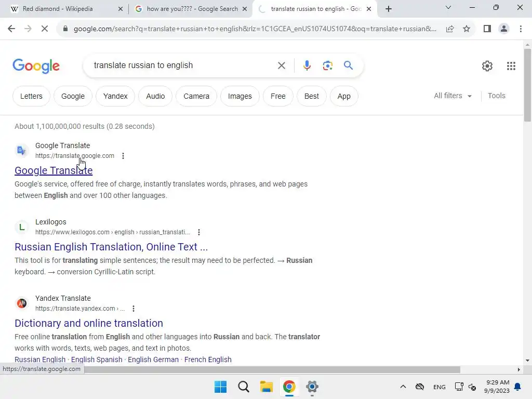Clear the search box text
Viewport: 532px width, 399px height.
tap(281, 65)
